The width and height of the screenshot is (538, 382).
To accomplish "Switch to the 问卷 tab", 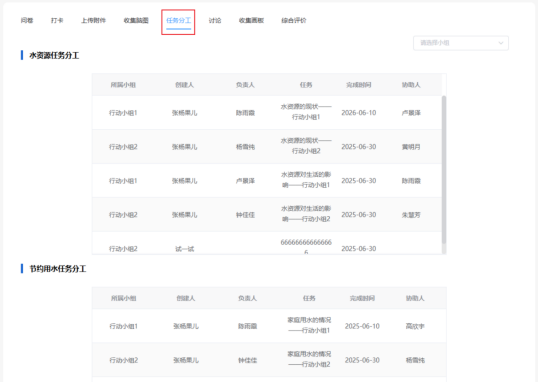I will (27, 21).
